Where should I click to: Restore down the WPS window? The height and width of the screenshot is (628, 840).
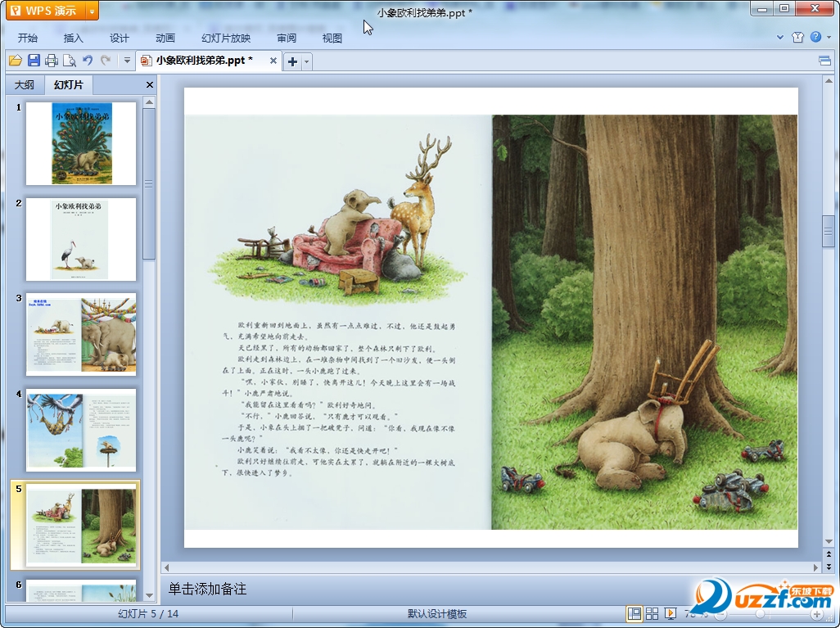pos(784,8)
